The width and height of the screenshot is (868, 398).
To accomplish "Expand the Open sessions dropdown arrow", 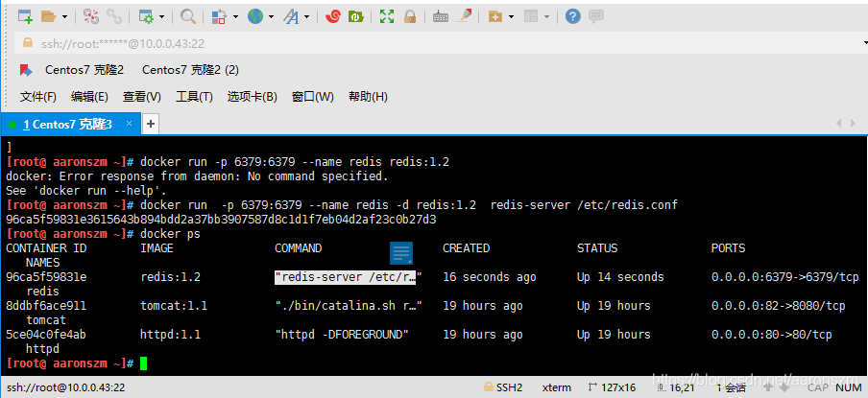I will tap(64, 17).
